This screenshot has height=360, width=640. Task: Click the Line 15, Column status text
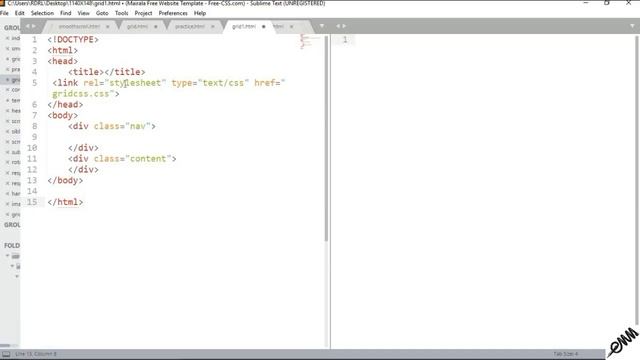tap(36, 354)
